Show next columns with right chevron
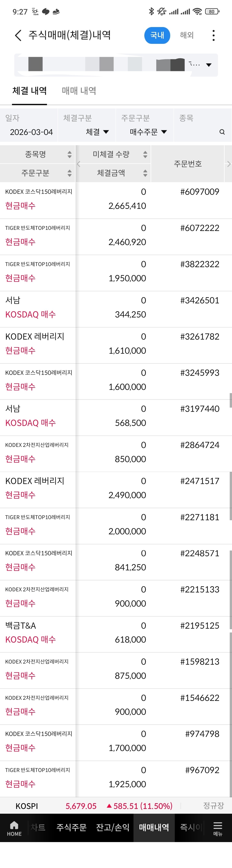 229,164
